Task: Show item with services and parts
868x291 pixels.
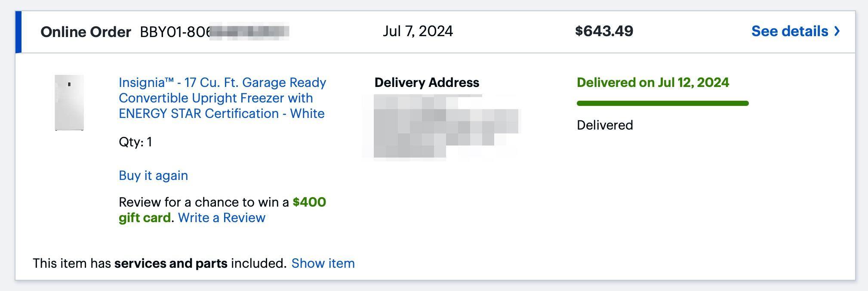Action: tap(323, 263)
